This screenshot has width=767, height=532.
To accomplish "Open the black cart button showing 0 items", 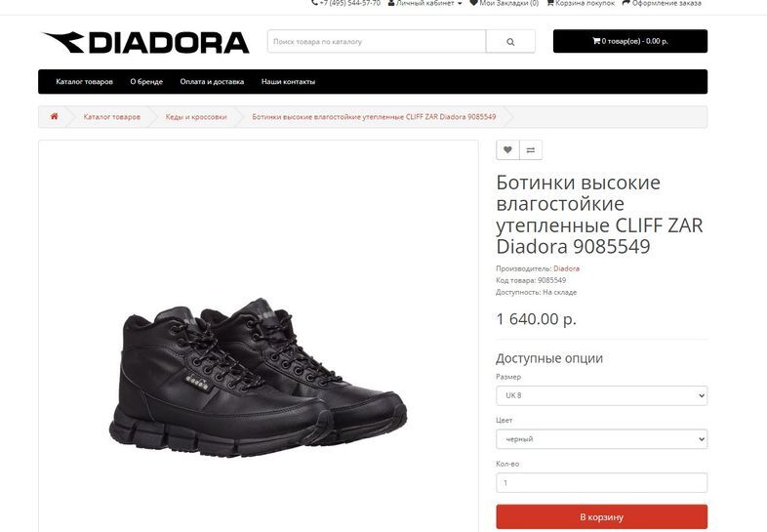I will click(x=630, y=41).
